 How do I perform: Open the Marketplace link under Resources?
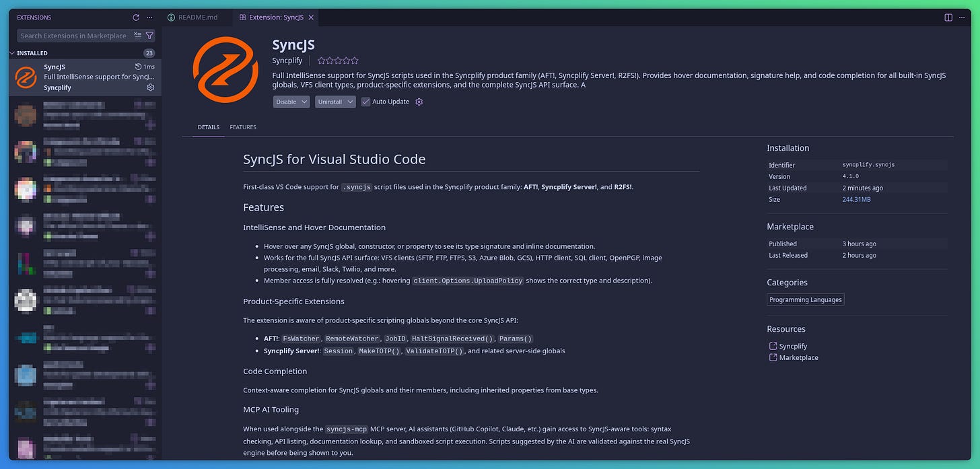click(798, 357)
